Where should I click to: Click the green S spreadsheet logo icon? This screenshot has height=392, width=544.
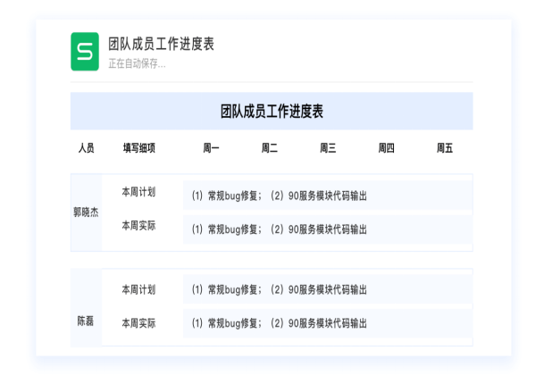[85, 52]
